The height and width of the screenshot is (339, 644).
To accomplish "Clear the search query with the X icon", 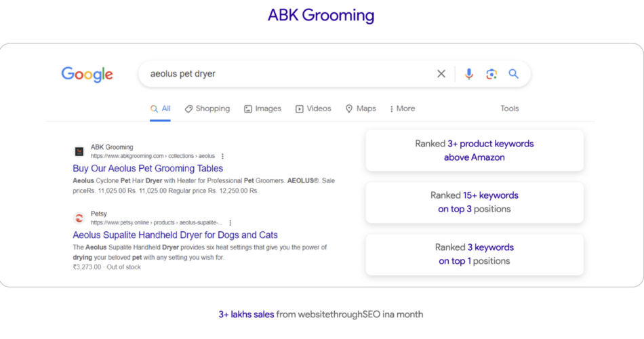I will [441, 74].
